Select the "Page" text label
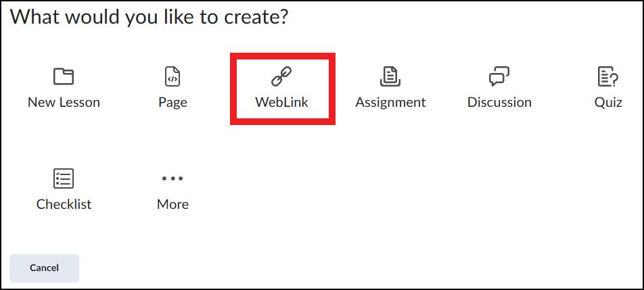644x290 pixels. (172, 102)
